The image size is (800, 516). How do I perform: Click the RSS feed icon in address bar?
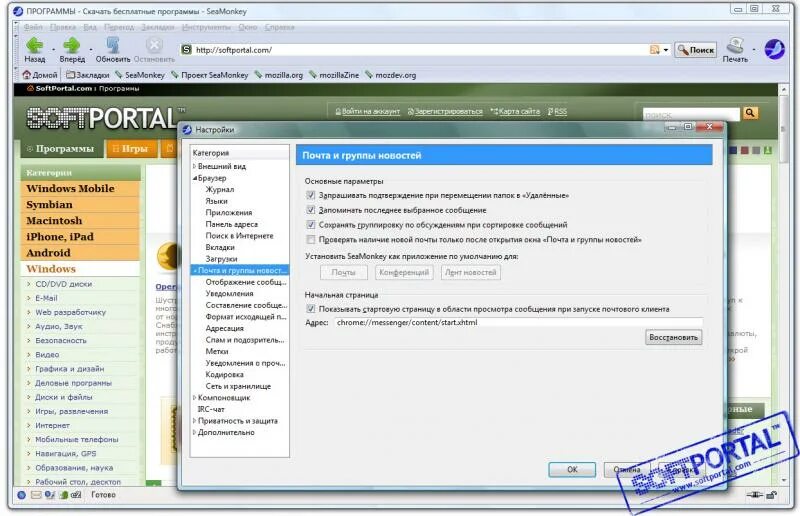(x=655, y=50)
